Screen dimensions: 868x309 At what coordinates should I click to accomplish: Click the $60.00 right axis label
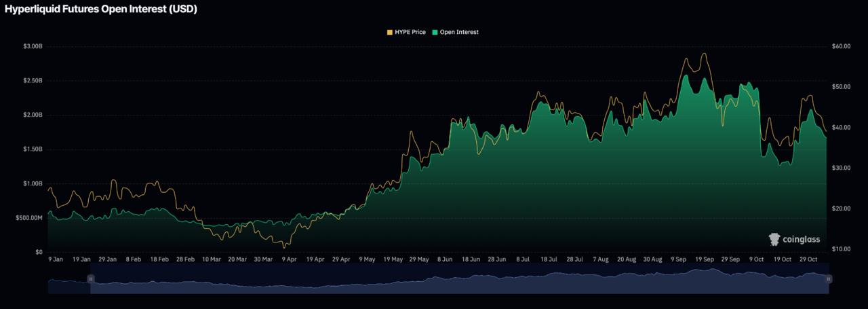point(841,46)
